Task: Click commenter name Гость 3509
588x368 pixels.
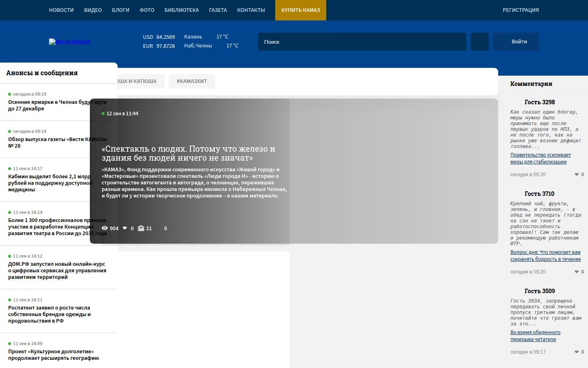Action: tap(539, 291)
